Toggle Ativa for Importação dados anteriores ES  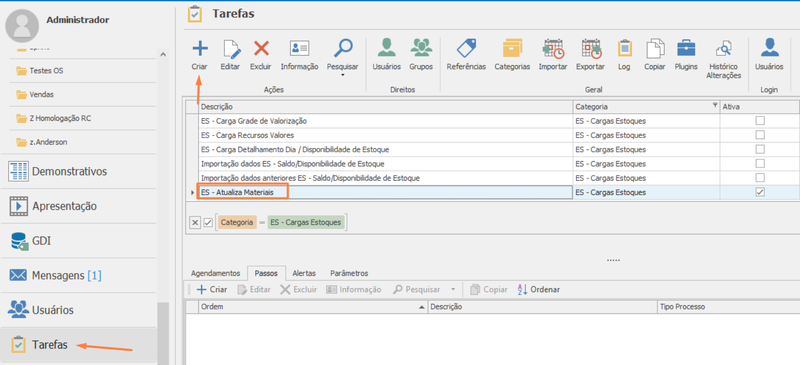click(x=760, y=178)
